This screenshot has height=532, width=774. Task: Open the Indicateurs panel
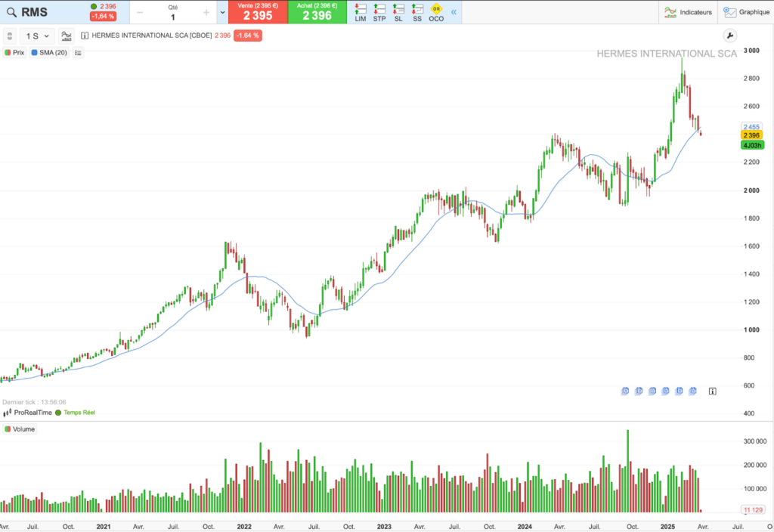pos(688,12)
